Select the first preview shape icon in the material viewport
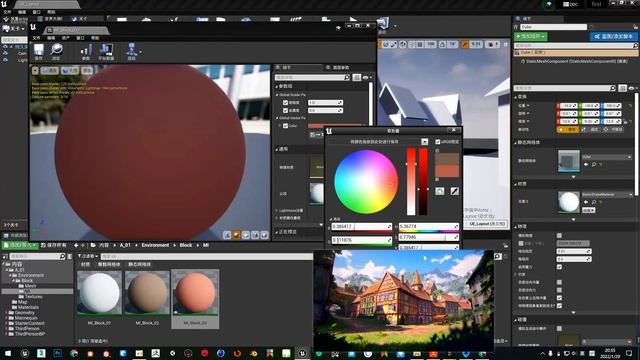Screen dimensions: 640x360 tap(227, 235)
